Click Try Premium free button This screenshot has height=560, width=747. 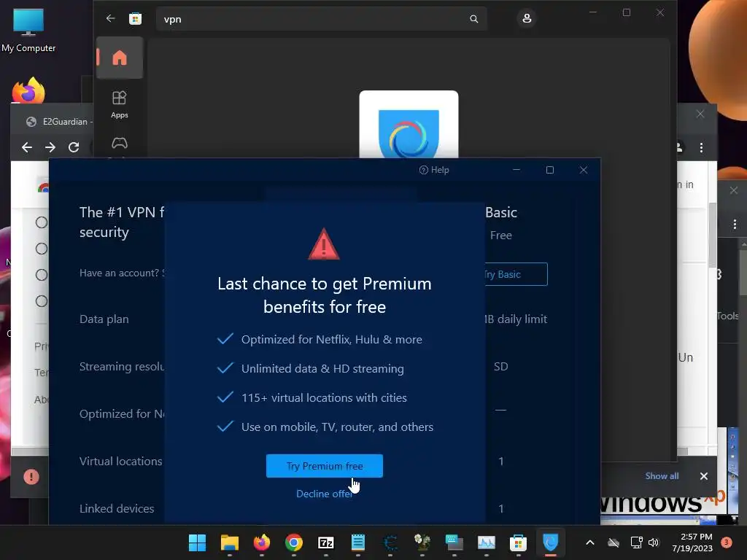coord(325,466)
